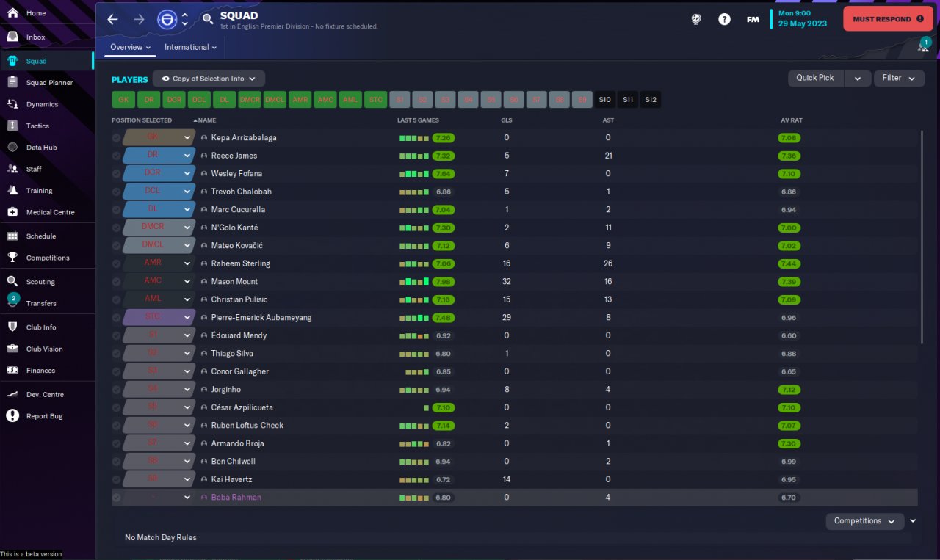Go back with the left arrow
The width and height of the screenshot is (940, 560).
(x=112, y=19)
